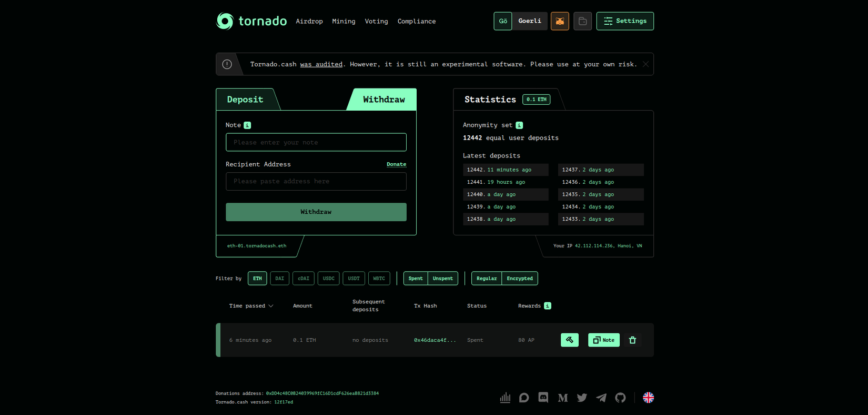Open the Settings button

tap(625, 21)
